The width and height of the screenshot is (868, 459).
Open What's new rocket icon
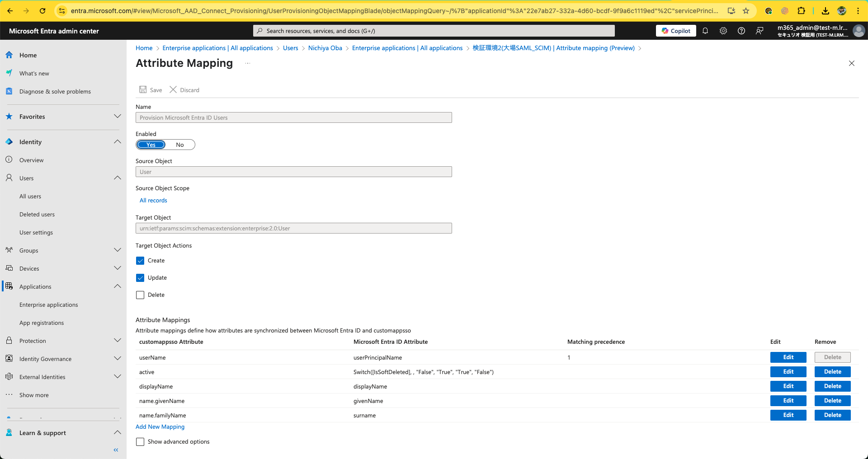click(9, 73)
